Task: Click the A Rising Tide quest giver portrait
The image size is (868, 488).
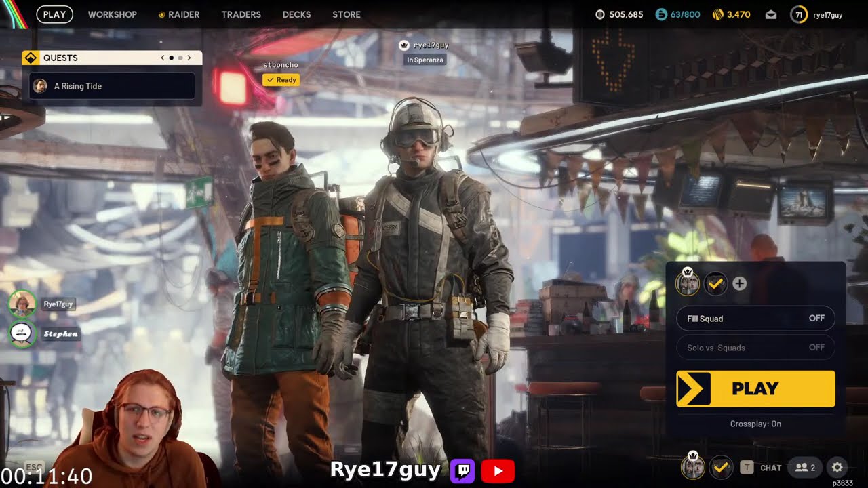Action: pos(40,86)
